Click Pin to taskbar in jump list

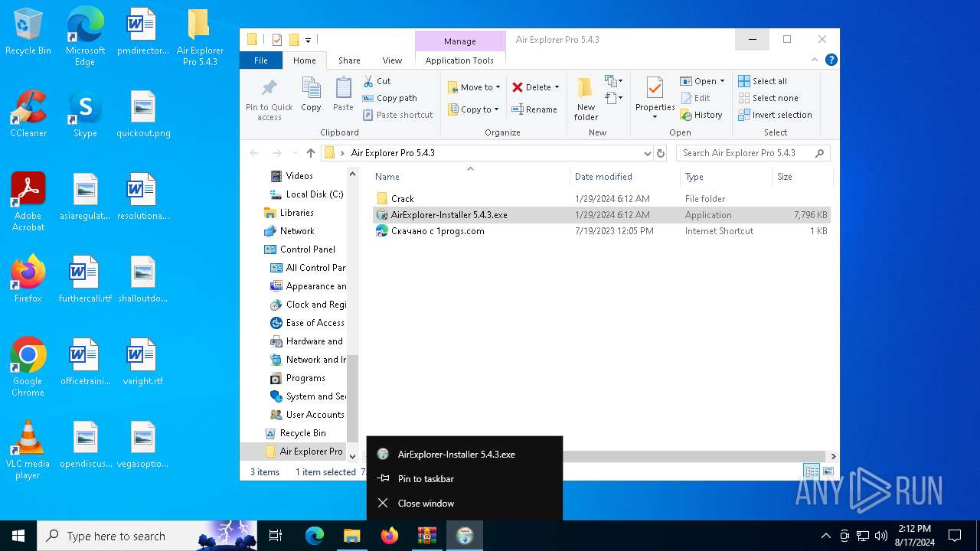[465, 479]
